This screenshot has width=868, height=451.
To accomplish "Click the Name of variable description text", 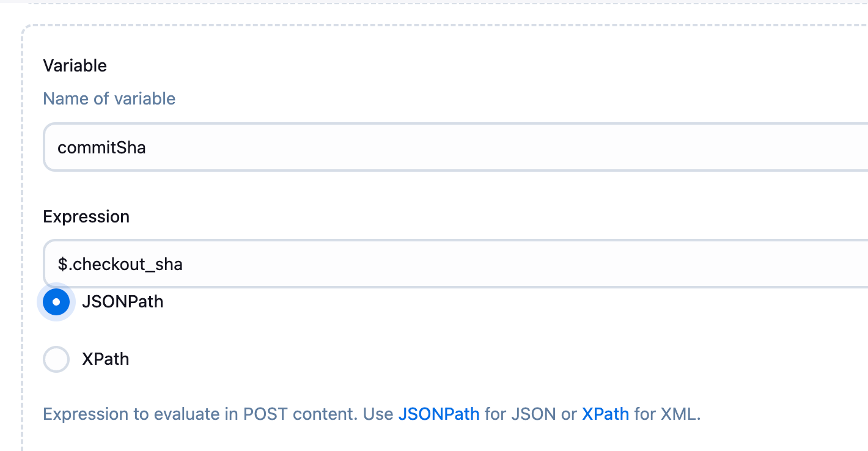I will click(109, 99).
